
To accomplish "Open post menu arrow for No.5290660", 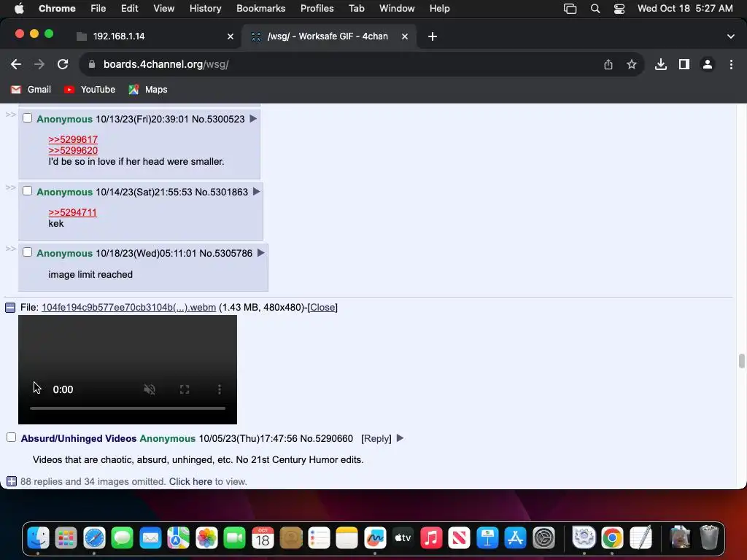I will pyautogui.click(x=400, y=438).
